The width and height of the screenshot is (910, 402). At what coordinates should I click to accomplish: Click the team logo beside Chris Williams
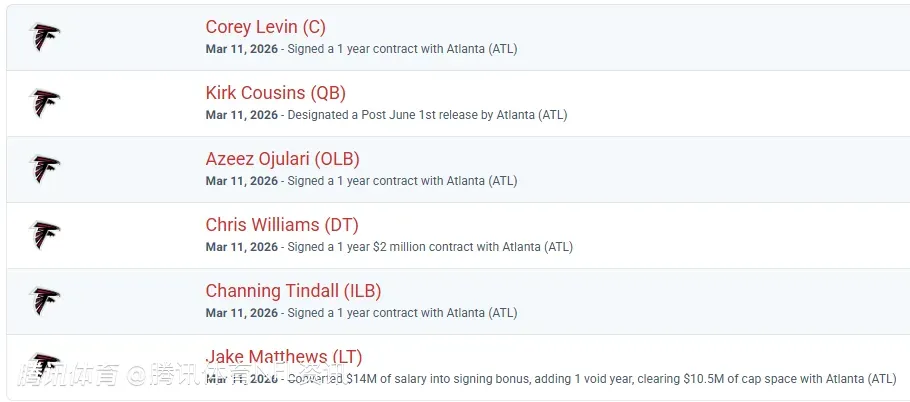tap(45, 235)
